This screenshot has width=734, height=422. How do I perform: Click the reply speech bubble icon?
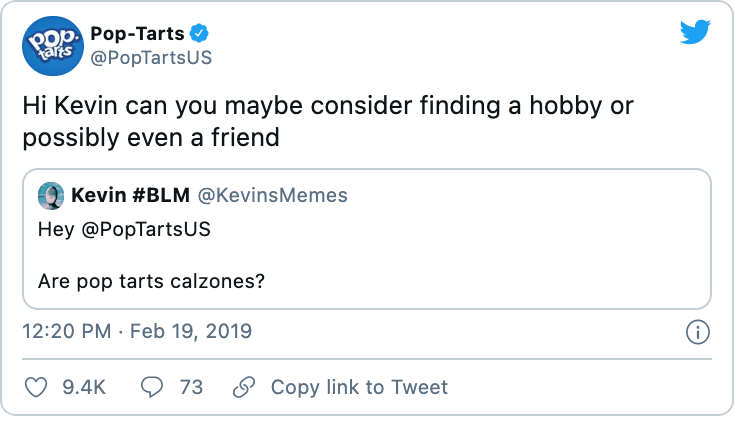coord(154,387)
